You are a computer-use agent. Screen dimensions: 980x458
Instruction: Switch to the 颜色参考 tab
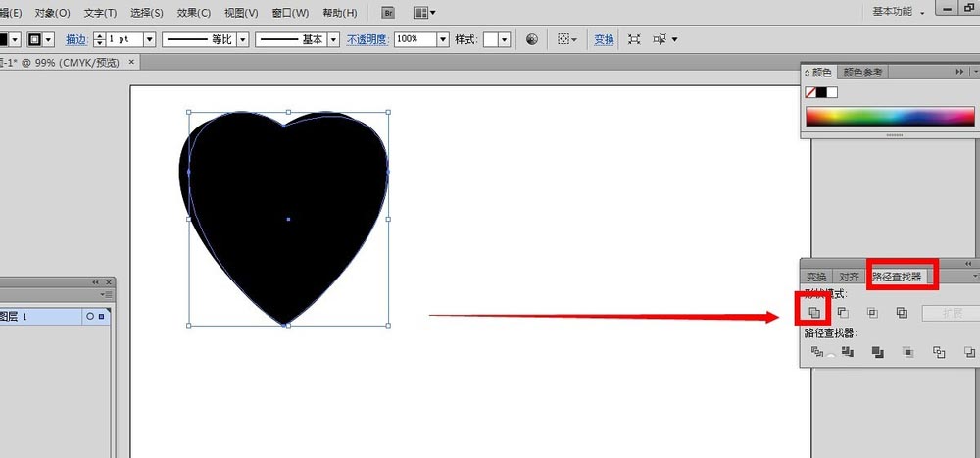pos(862,72)
